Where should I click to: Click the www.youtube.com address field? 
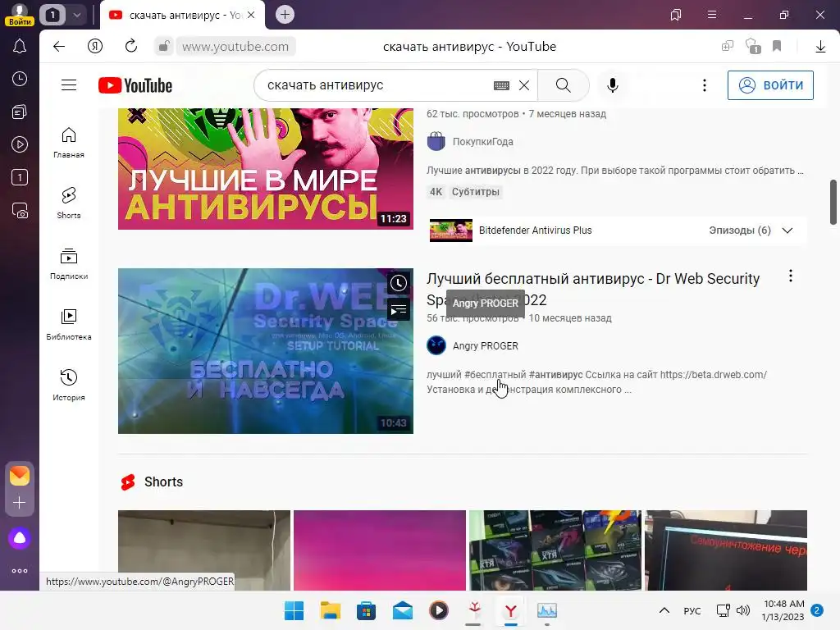tap(235, 47)
